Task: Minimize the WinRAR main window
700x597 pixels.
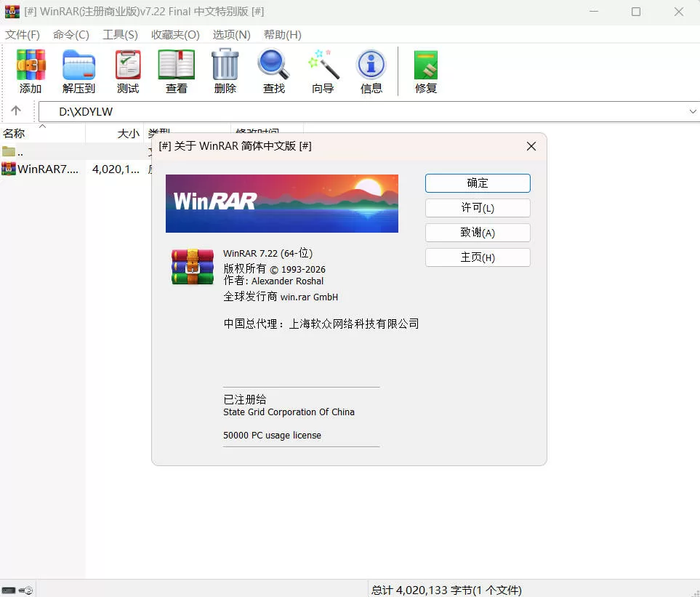Action: [x=594, y=12]
